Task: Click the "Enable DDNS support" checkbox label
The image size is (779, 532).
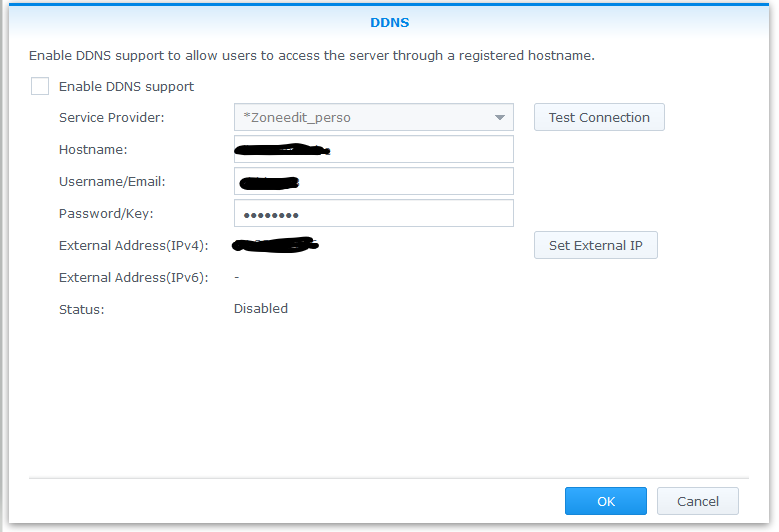Action: pos(126,87)
